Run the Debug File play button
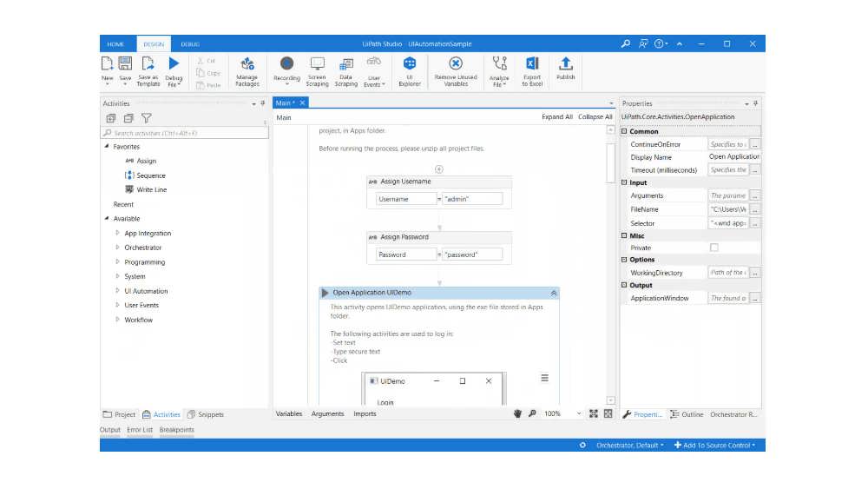 (174, 63)
